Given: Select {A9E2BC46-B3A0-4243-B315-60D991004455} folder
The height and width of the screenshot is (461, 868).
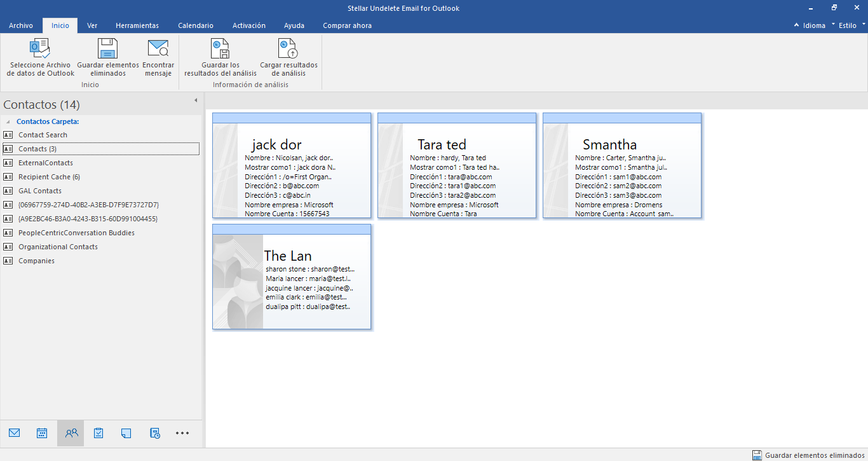Looking at the screenshot, I should click(x=100, y=219).
